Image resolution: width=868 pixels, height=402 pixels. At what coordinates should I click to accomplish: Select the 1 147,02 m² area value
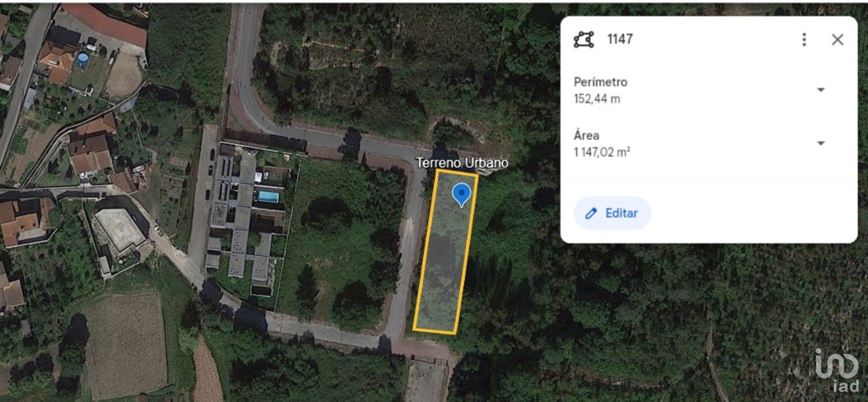[x=602, y=152]
